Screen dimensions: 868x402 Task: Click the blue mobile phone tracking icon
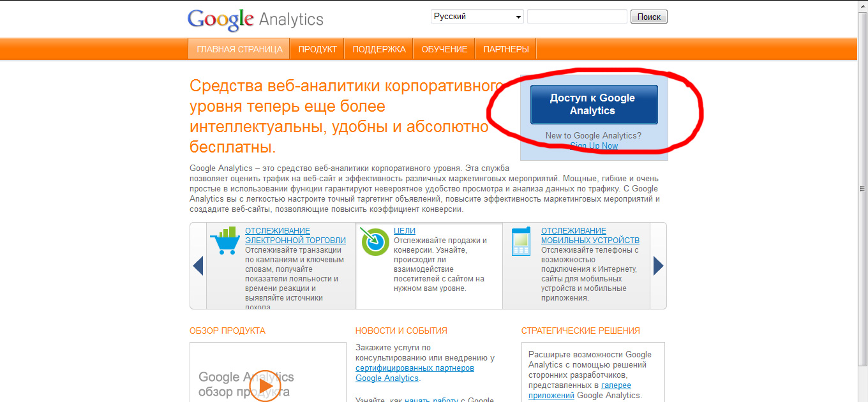point(521,241)
